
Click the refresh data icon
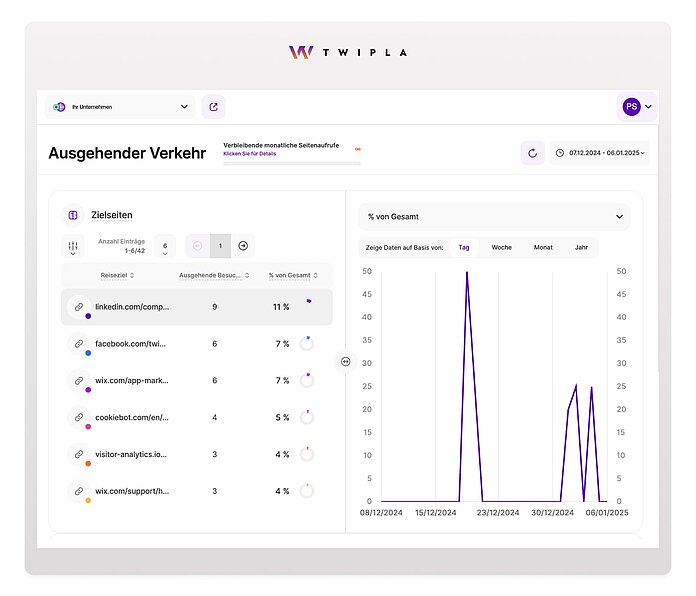point(532,153)
